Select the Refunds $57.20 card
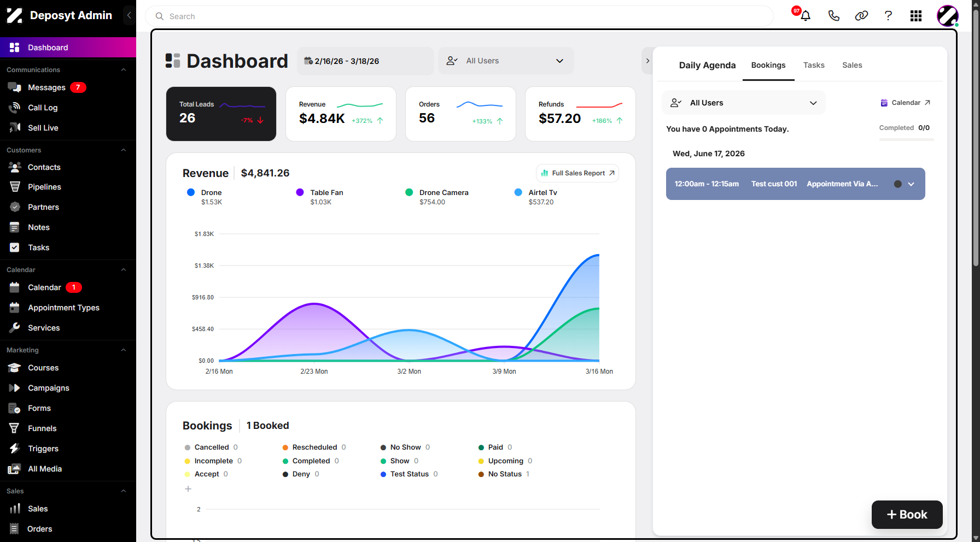This screenshot has width=980, height=542. (x=580, y=114)
